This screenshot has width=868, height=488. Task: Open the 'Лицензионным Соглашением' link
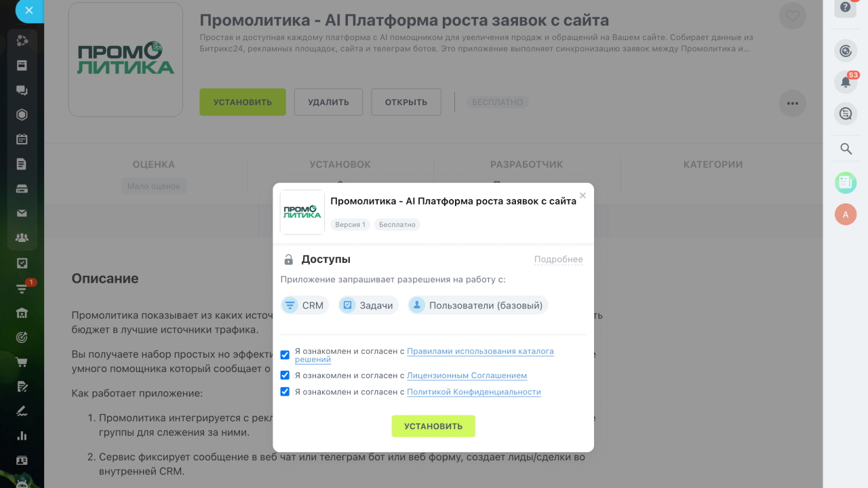coord(467,375)
